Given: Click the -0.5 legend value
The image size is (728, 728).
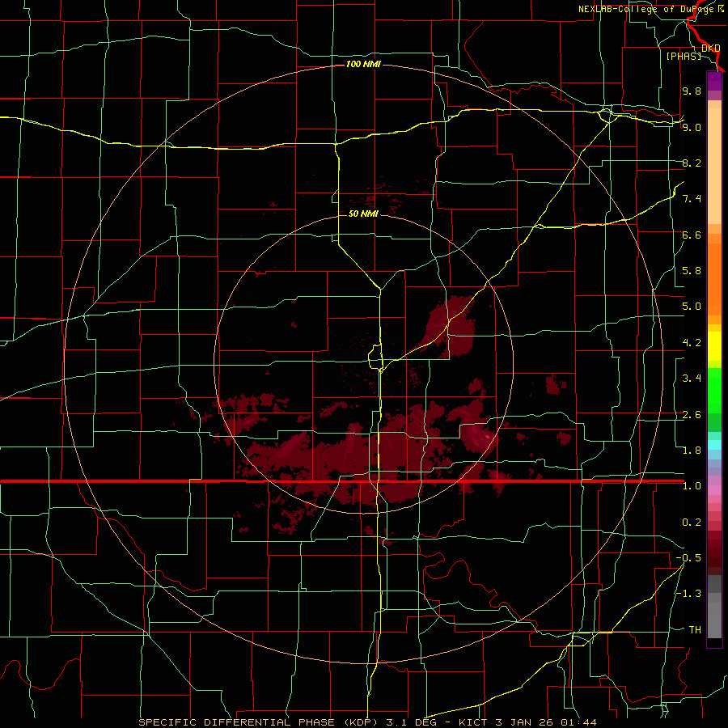Looking at the screenshot, I should (x=688, y=558).
